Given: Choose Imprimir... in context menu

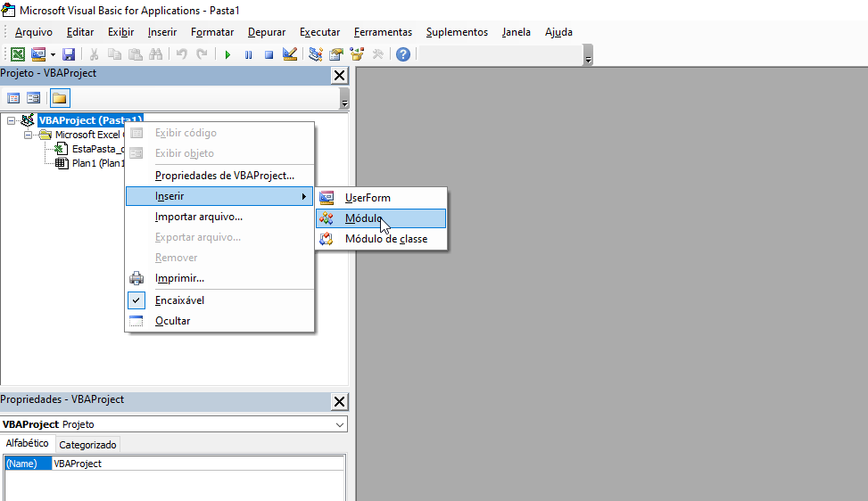Looking at the screenshot, I should (219, 278).
